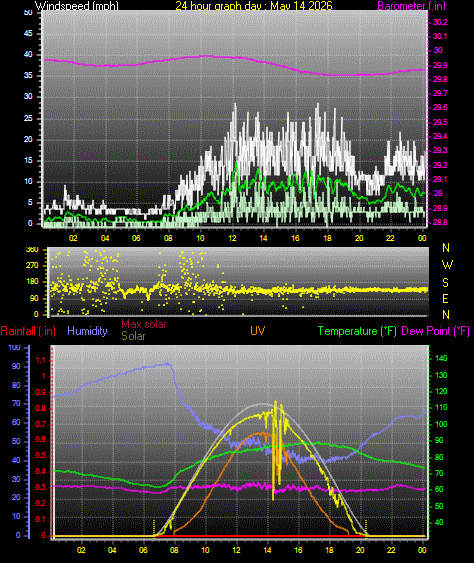Screen dimensions: 474x563
Task: Click the 'Max solar' legend label
Action: pos(144,324)
